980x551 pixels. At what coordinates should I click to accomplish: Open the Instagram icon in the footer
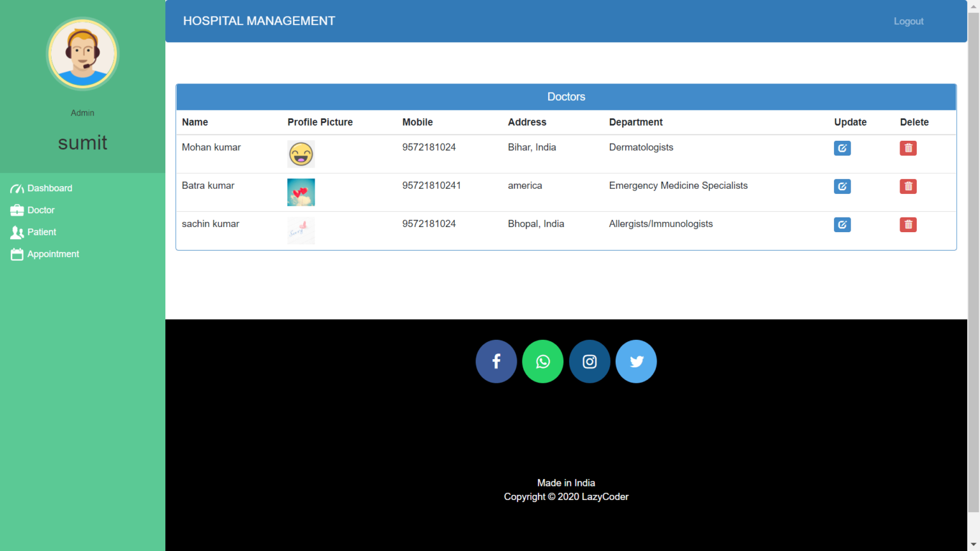point(590,361)
